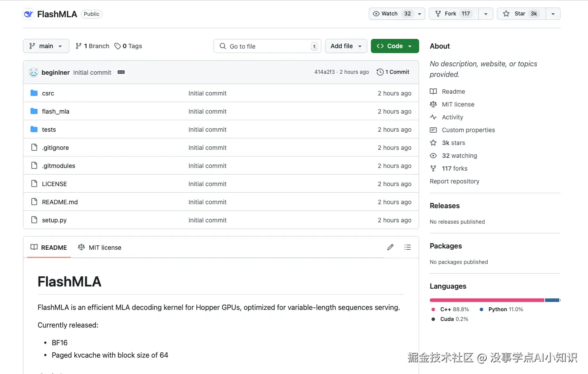This screenshot has width=588, height=374.
Task: Open the .gitmodules file
Action: (x=58, y=166)
